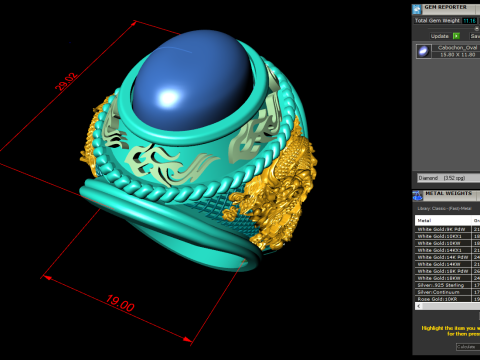Click the Metal column header
This screenshot has height=360, width=480.
pyautogui.click(x=443, y=220)
